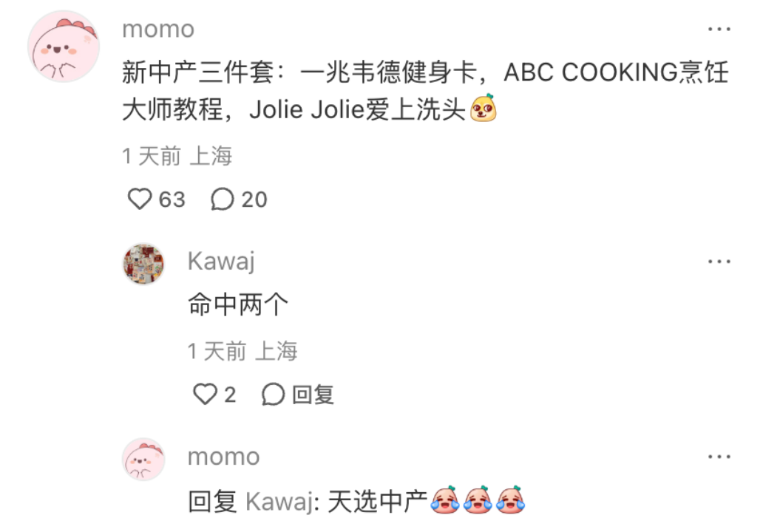Like momo's comment with 63 likes

[140, 199]
